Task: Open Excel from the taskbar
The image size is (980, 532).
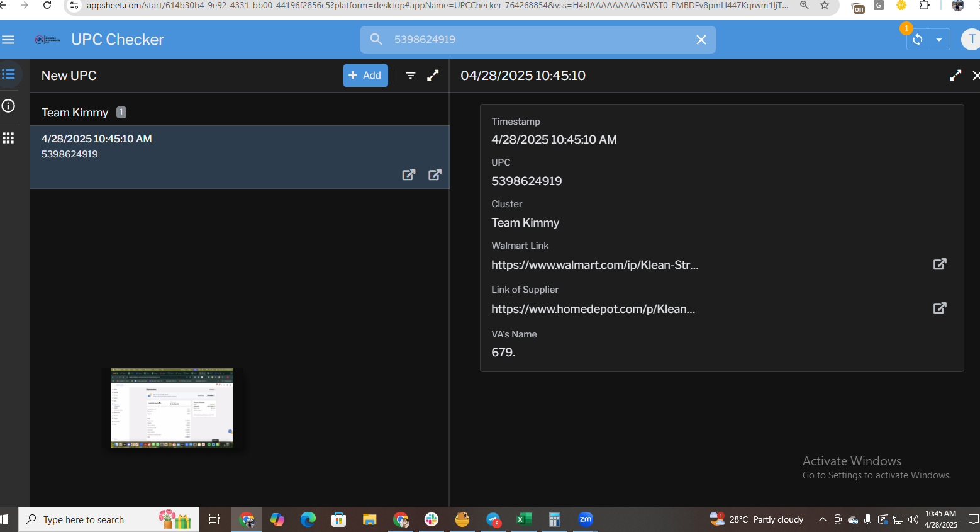Action: point(523,519)
